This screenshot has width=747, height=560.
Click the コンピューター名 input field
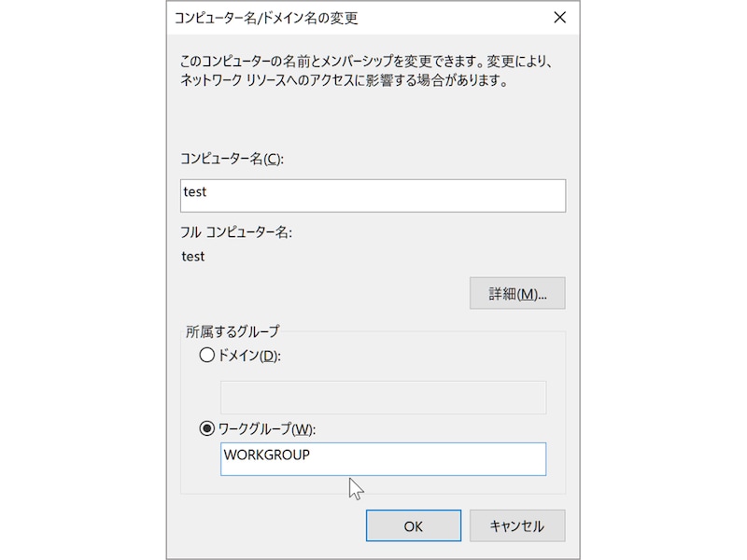373,196
